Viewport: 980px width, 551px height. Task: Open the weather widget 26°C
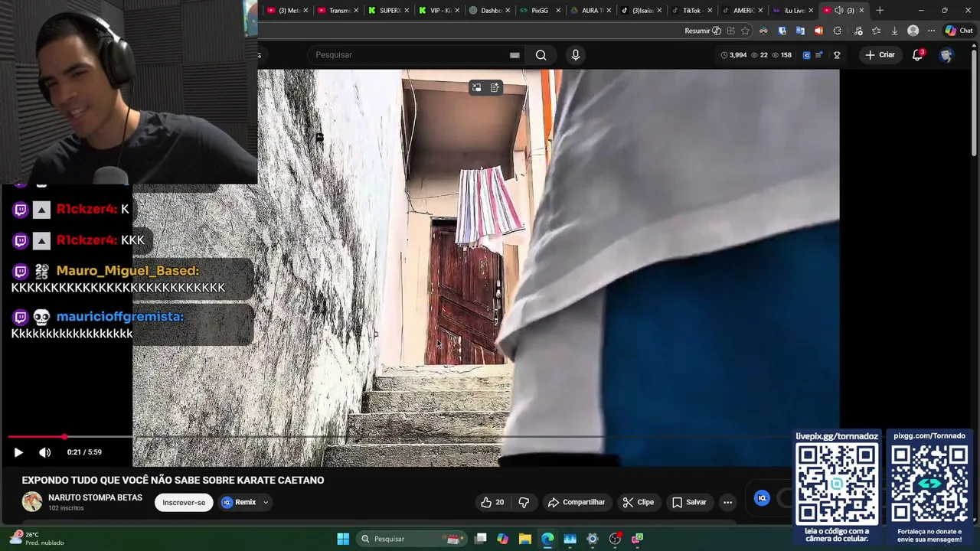coord(37,539)
